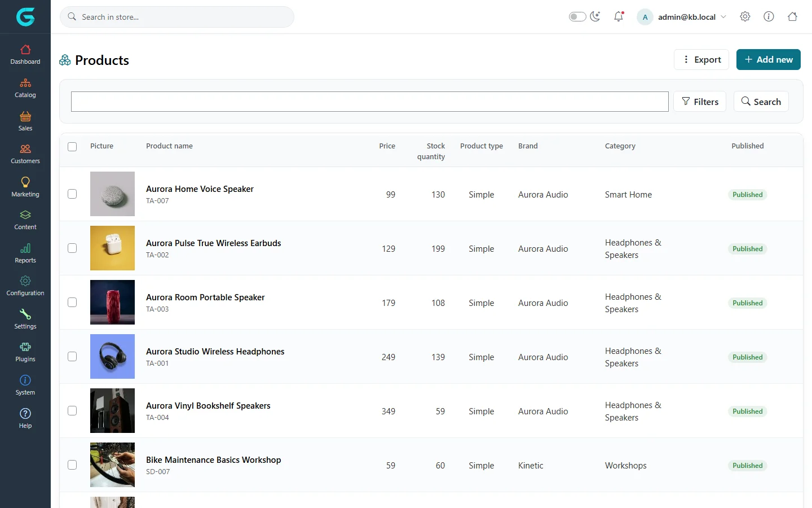Open the Filters panel

coord(700,102)
